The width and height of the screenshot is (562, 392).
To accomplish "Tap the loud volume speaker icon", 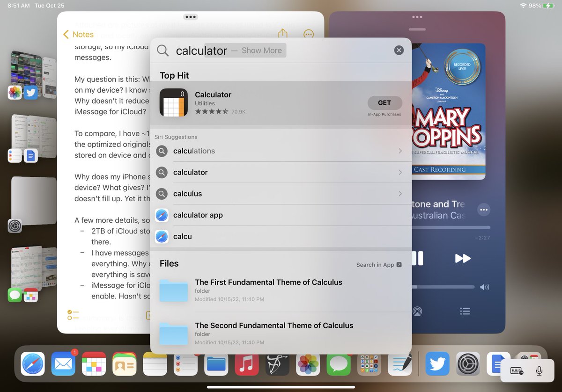I will (484, 287).
